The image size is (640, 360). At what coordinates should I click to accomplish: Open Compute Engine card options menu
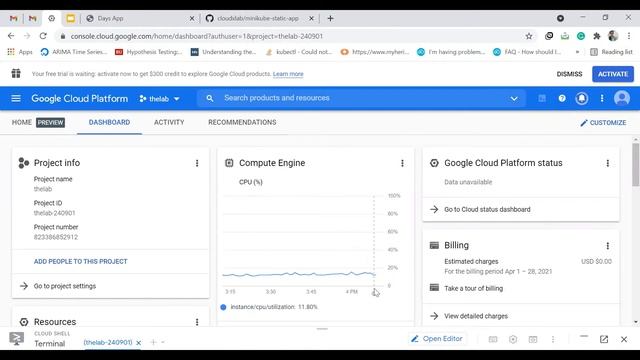pos(402,163)
